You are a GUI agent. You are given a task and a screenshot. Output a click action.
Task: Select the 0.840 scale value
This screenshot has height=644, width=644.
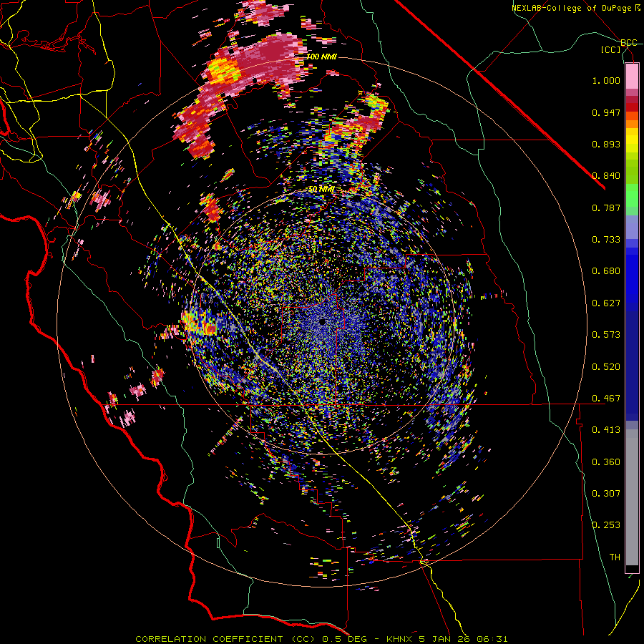point(606,176)
